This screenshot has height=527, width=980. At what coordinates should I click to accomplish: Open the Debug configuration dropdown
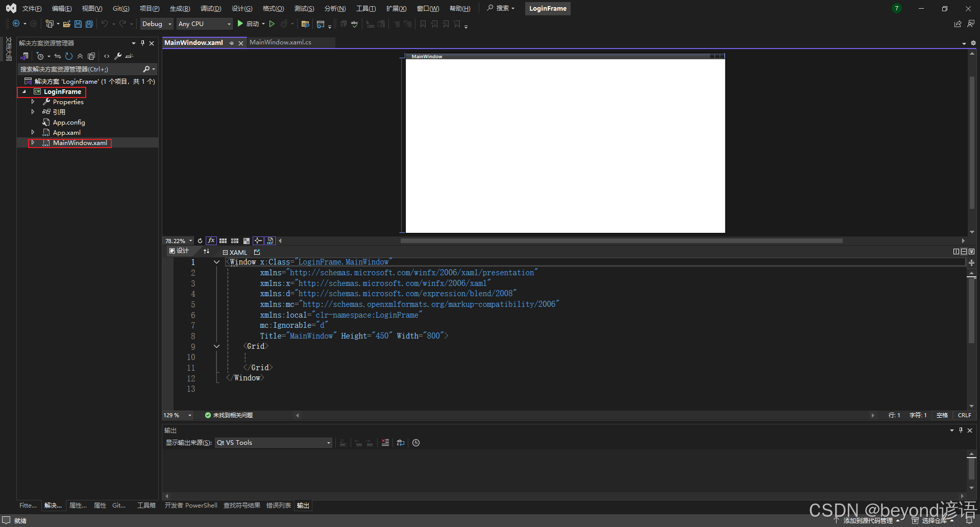coord(157,24)
